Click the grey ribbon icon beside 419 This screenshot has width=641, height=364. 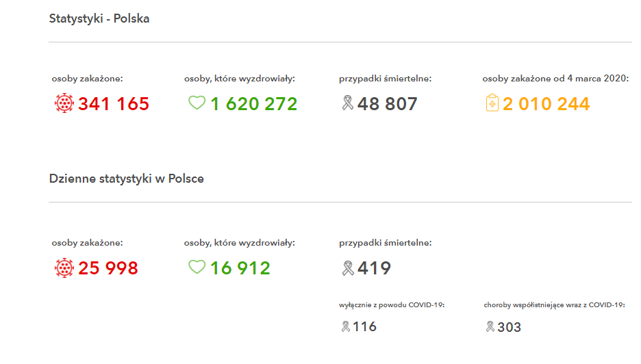tap(347, 268)
